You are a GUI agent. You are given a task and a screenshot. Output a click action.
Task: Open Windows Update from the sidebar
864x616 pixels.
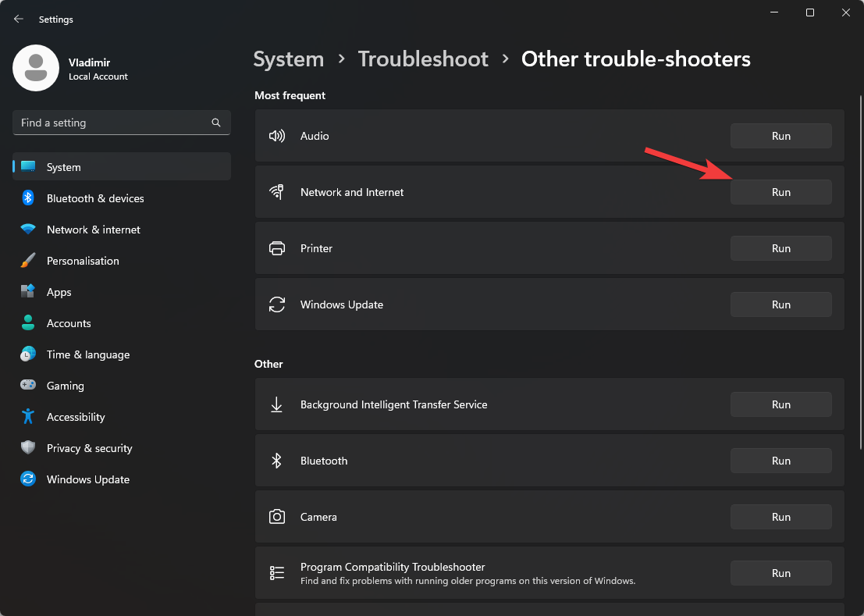[87, 479]
